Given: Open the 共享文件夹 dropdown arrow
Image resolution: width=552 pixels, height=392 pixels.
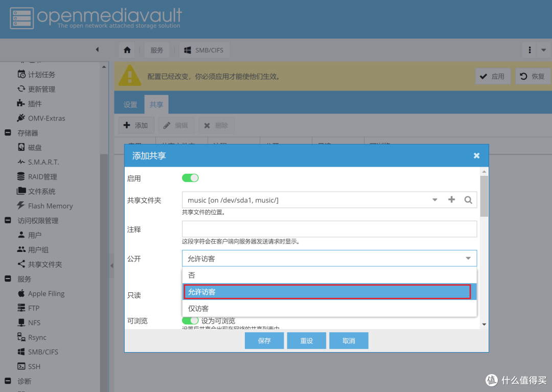Looking at the screenshot, I should click(435, 200).
